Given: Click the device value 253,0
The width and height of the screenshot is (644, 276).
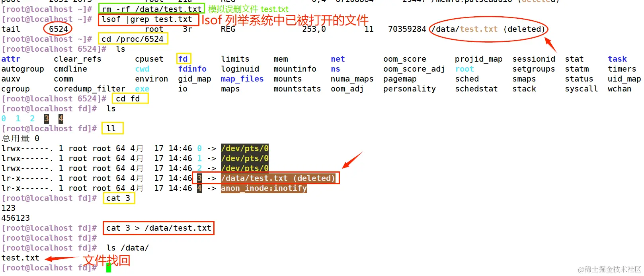Looking at the screenshot, I should (314, 29).
